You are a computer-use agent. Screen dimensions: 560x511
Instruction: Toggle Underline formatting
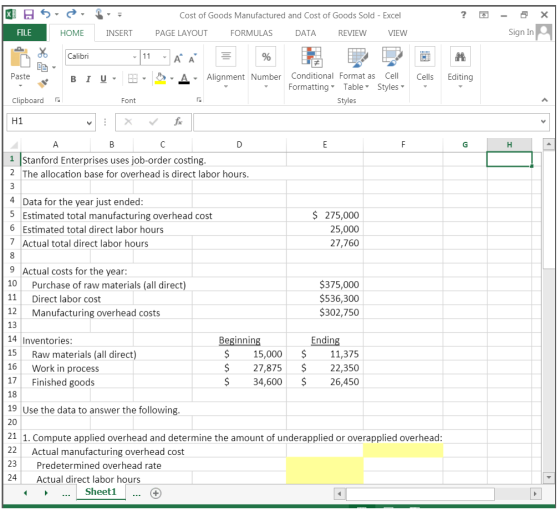(x=103, y=79)
